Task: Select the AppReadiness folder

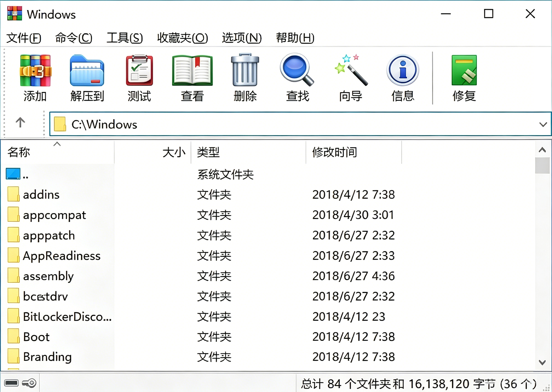Action: click(61, 256)
